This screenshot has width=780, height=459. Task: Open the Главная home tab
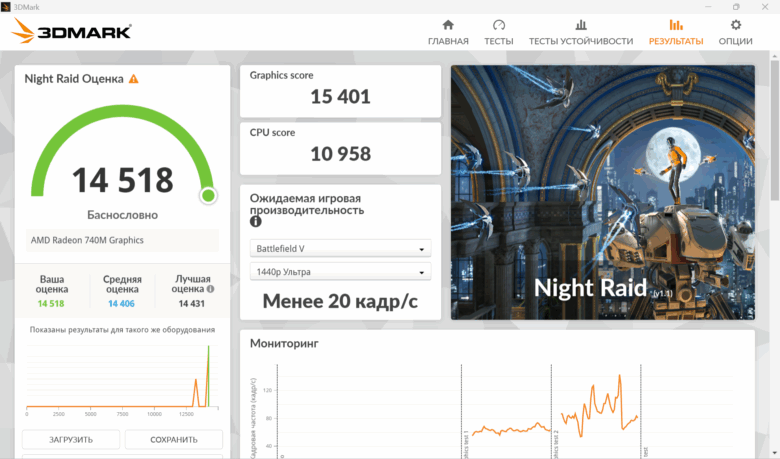point(448,32)
